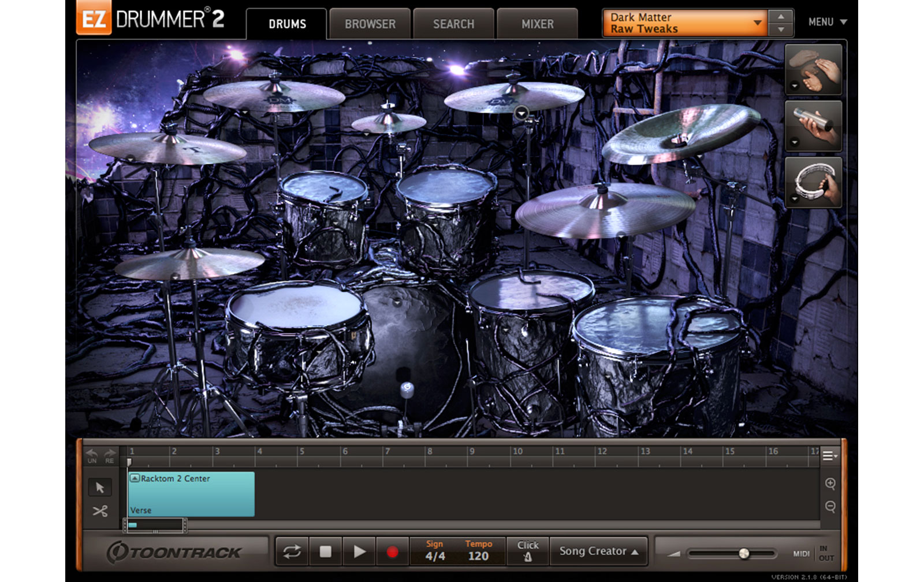Select the arrow pointer tool

[100, 487]
